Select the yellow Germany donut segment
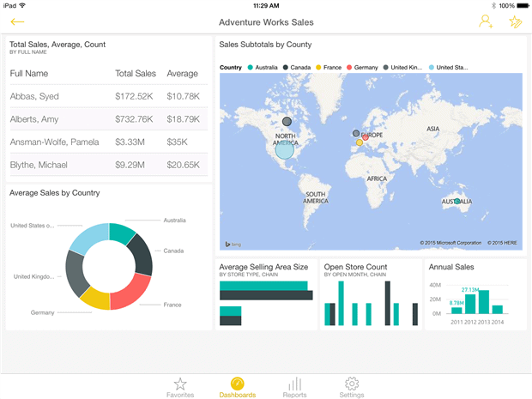The image size is (532, 399). click(94, 299)
